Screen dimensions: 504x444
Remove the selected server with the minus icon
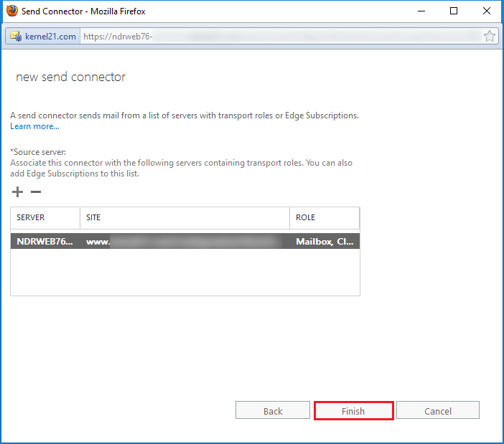pos(36,192)
